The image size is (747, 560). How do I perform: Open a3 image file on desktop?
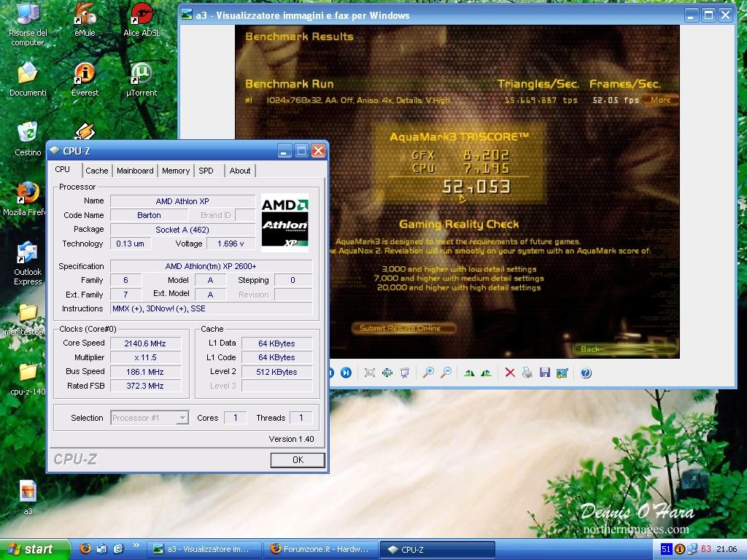[28, 497]
